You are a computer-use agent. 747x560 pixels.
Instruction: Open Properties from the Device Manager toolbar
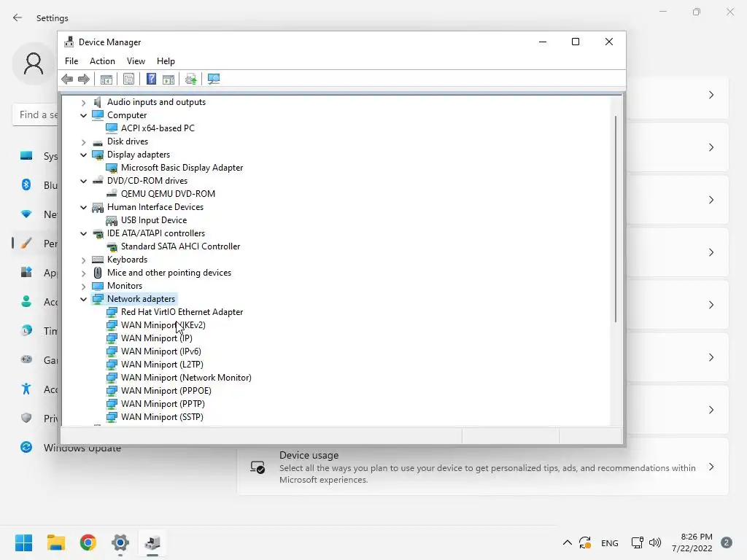pyautogui.click(x=128, y=79)
